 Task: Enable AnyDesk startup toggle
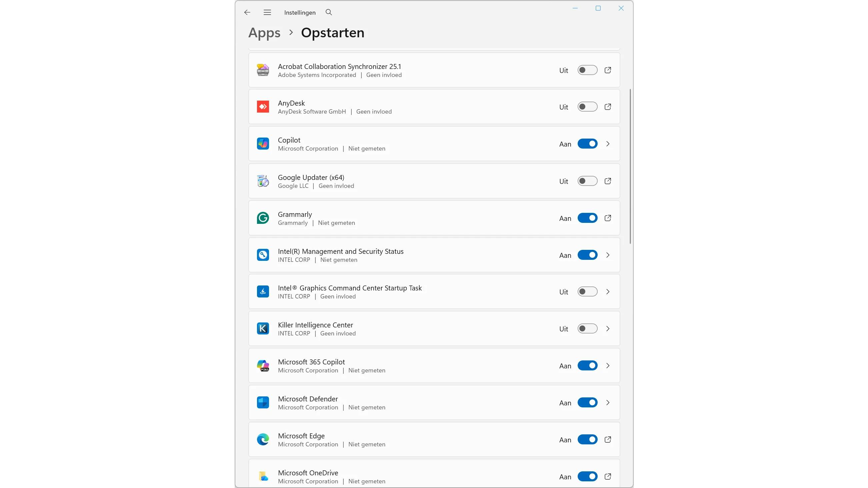[587, 107]
